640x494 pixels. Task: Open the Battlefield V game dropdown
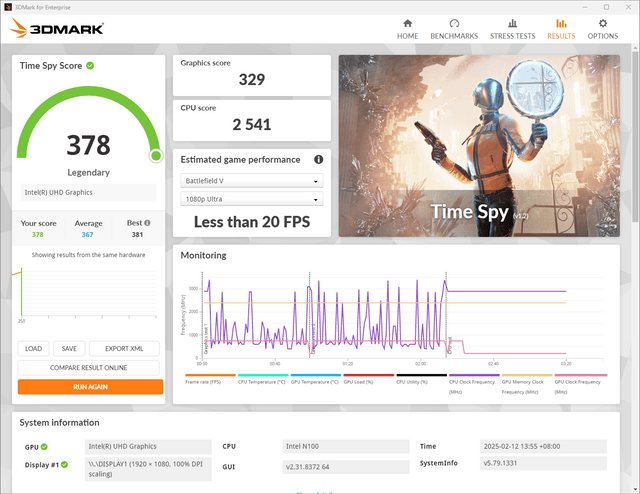(251, 181)
